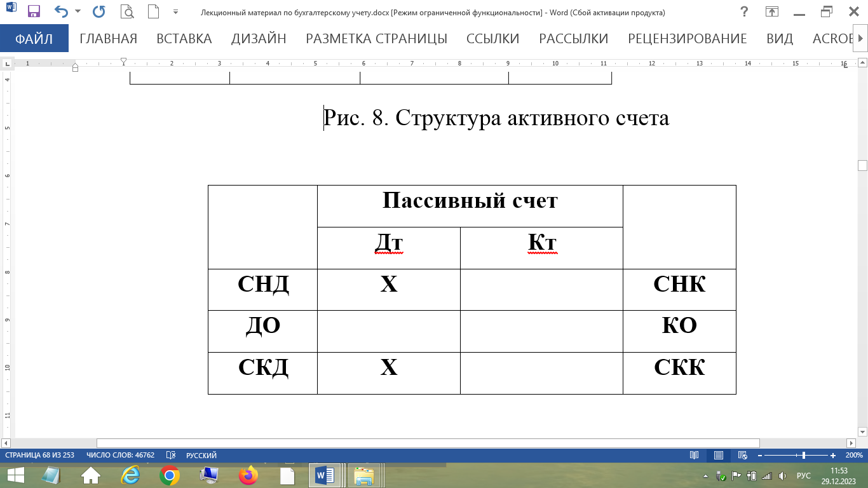Click the vertical scrollbar up arrow
The height and width of the screenshot is (488, 868).
pos(862,64)
